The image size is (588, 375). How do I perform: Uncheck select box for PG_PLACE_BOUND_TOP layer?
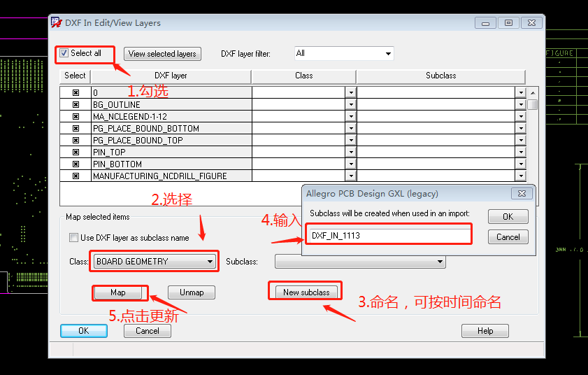pos(76,141)
